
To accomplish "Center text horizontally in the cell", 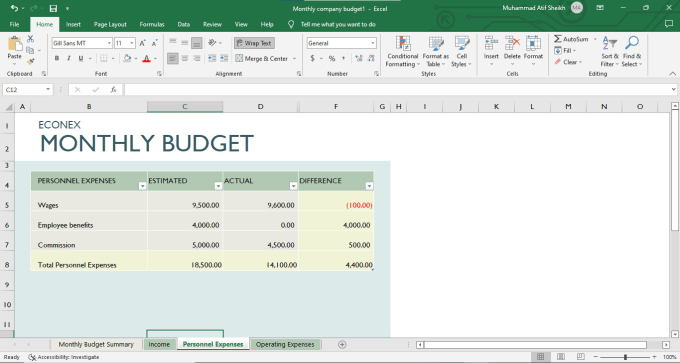I will point(185,58).
